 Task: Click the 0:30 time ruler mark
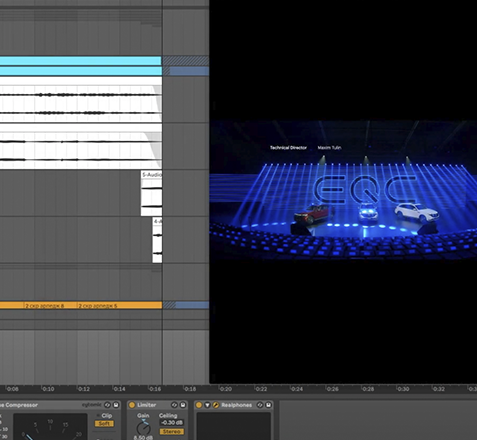pyautogui.click(x=403, y=389)
